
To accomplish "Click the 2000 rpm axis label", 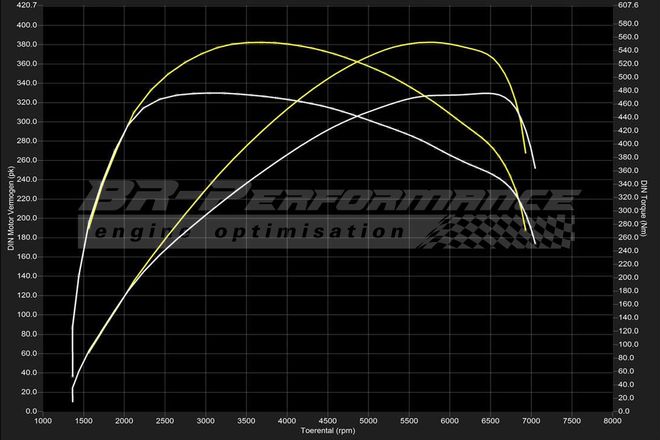I will pyautogui.click(x=124, y=421).
